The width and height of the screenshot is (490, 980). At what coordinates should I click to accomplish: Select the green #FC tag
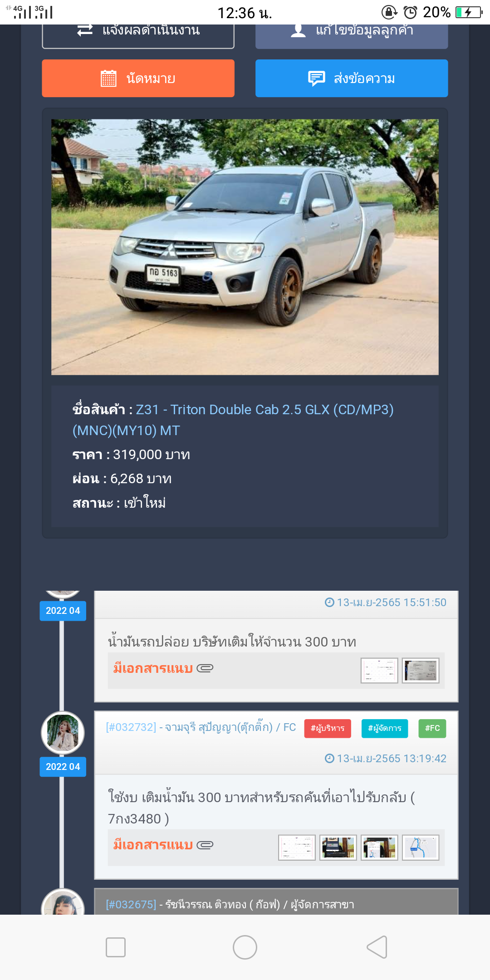[432, 728]
